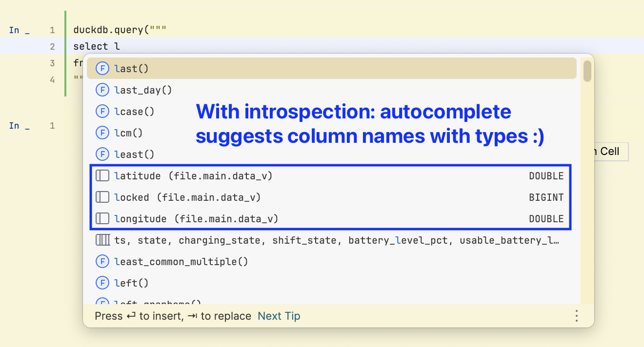Insert the latitude column suggestion

[332, 176]
